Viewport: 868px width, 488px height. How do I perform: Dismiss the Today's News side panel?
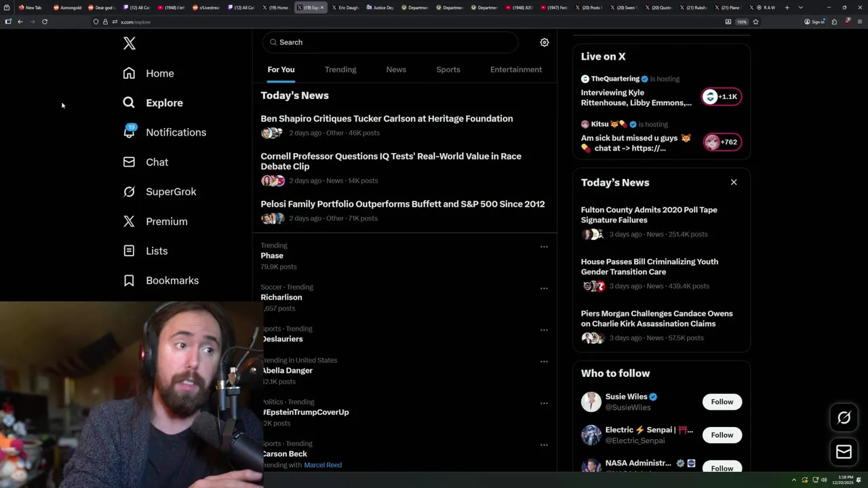734,182
